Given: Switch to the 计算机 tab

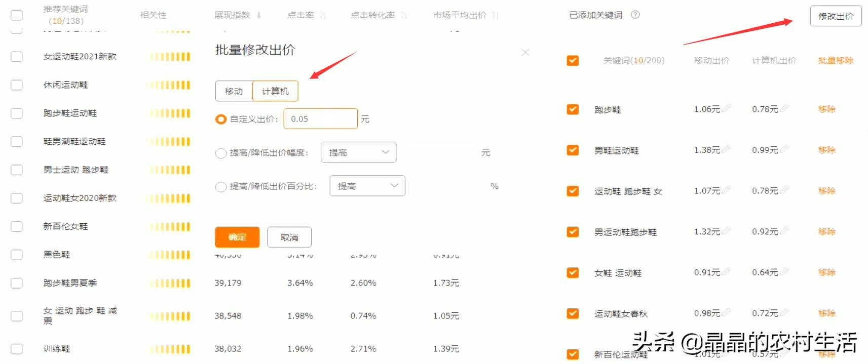Looking at the screenshot, I should point(275,91).
